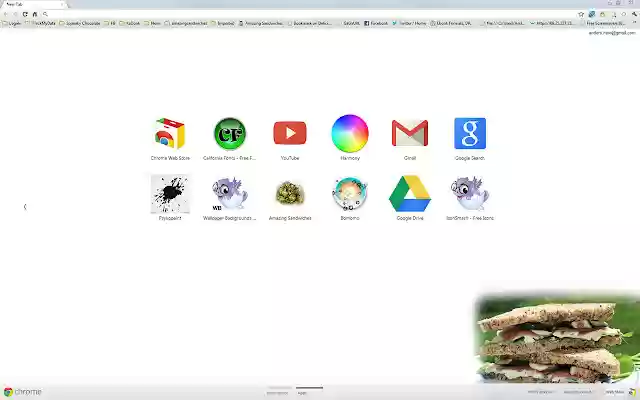The width and height of the screenshot is (640, 400).
Task: Click the sandwich theme photo
Action: pyautogui.click(x=558, y=337)
